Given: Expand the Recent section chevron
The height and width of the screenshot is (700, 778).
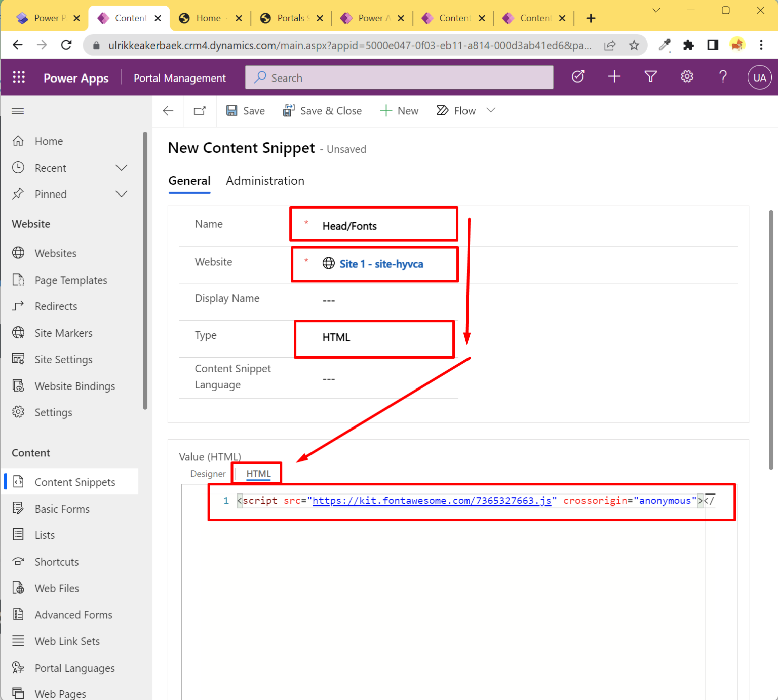Looking at the screenshot, I should tap(122, 168).
